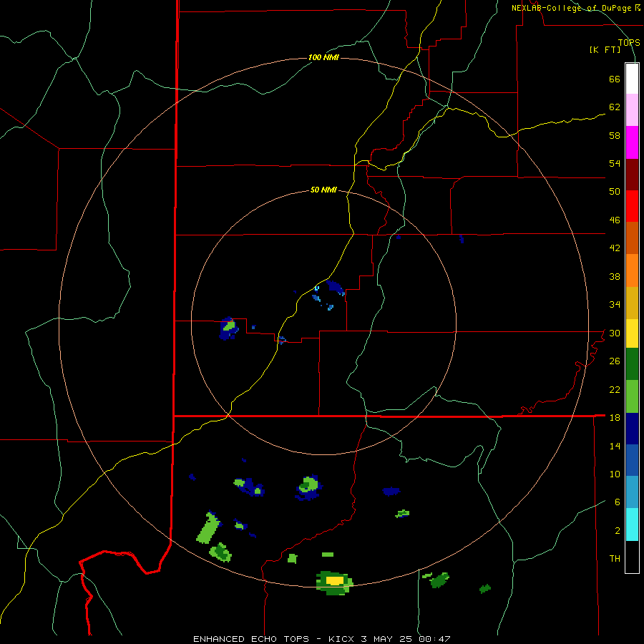This screenshot has width=644, height=644.
Task: Click the 30 value on the scale
Action: pyautogui.click(x=615, y=333)
